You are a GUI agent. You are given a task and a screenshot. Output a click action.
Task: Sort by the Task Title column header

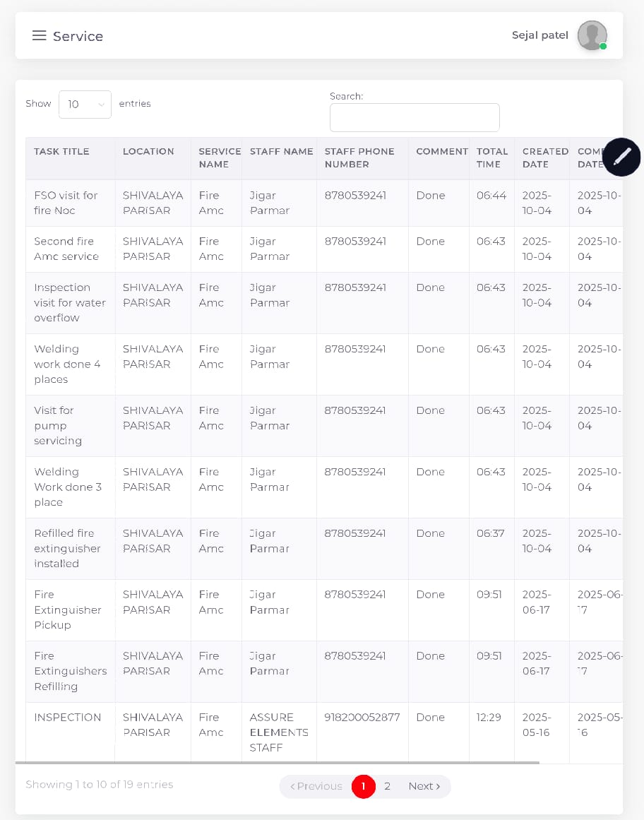pyautogui.click(x=61, y=151)
